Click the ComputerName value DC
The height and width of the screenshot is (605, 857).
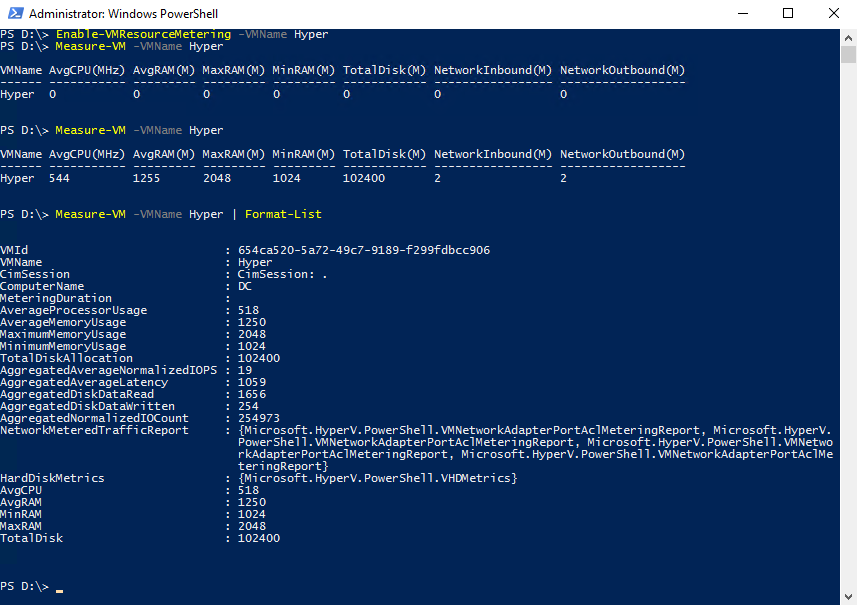coord(245,286)
